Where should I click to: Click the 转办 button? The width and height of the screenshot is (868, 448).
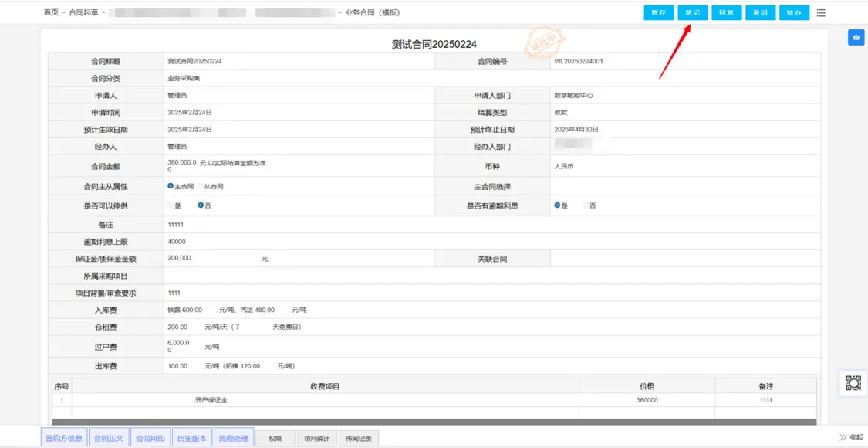pyautogui.click(x=795, y=13)
